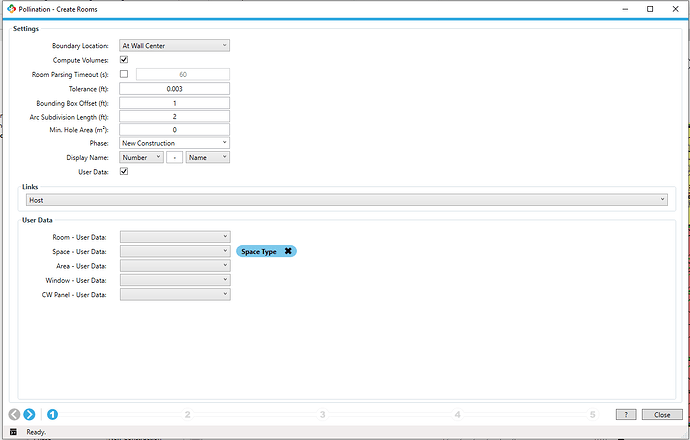Jump to step 2 in progress bar
690x440 pixels.
click(x=187, y=414)
